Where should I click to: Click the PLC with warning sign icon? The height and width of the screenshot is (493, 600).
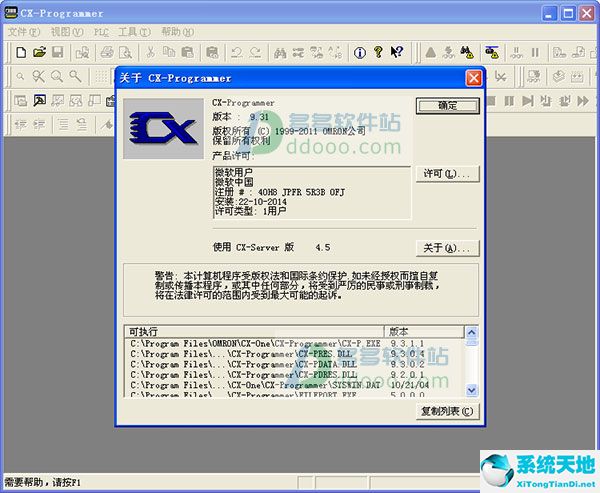(x=492, y=52)
